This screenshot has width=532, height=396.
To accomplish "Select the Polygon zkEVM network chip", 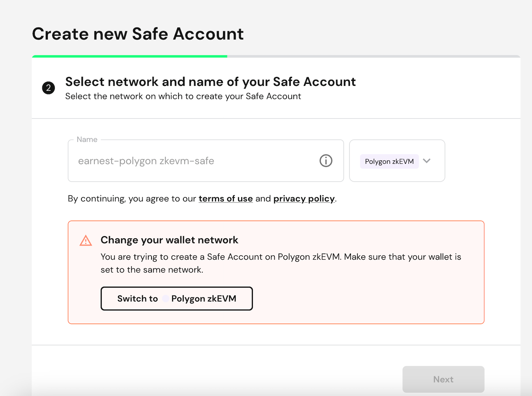I will click(x=389, y=161).
